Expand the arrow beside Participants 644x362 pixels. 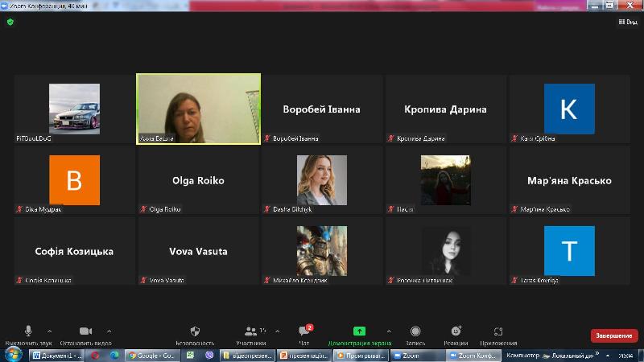(277, 331)
